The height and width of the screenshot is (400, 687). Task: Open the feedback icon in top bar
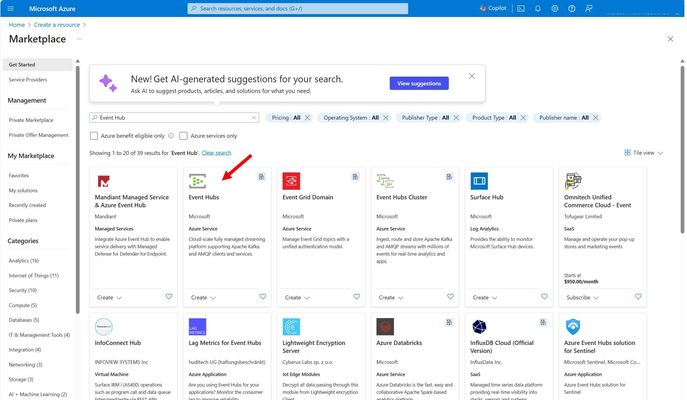pos(589,8)
